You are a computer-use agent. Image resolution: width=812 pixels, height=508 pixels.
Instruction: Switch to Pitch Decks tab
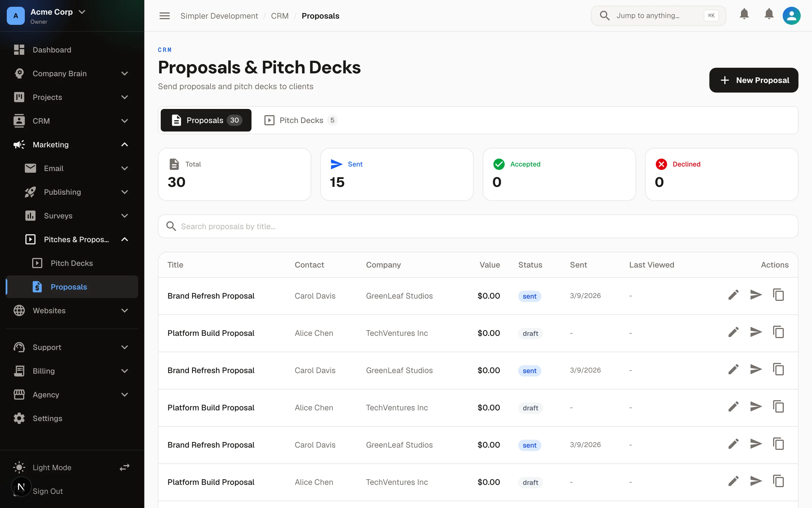pos(301,120)
